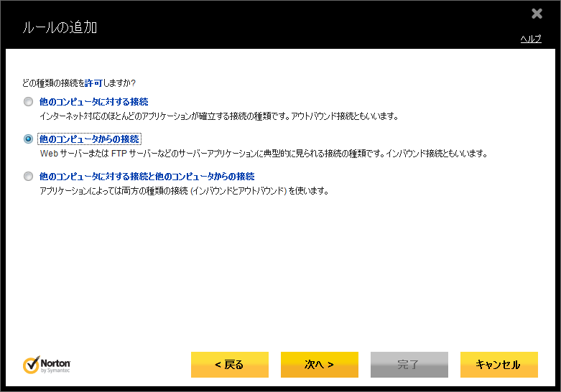561x392 pixels.
Task: Choose the radio button for both connection directions
Action: (29, 177)
